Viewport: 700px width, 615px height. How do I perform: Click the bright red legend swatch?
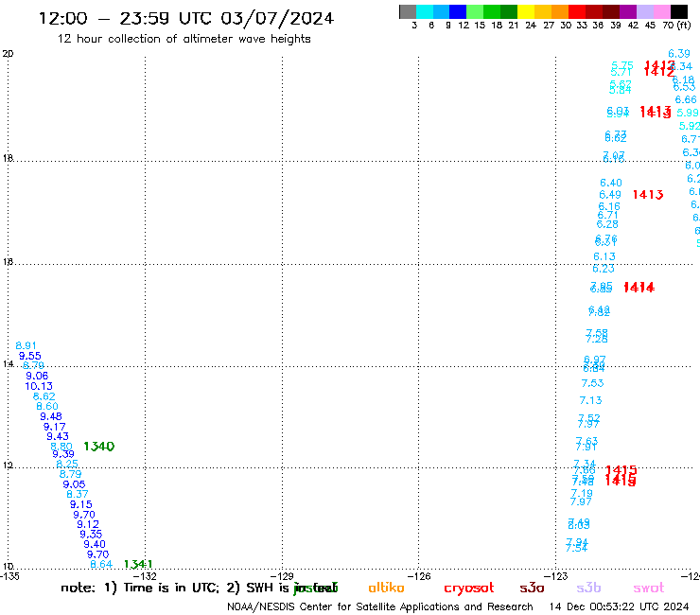[x=577, y=12]
